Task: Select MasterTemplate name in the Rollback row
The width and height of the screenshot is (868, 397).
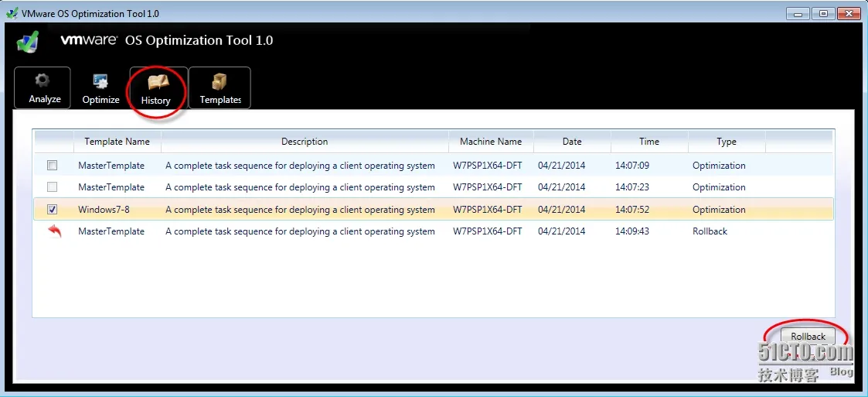Action: (111, 231)
